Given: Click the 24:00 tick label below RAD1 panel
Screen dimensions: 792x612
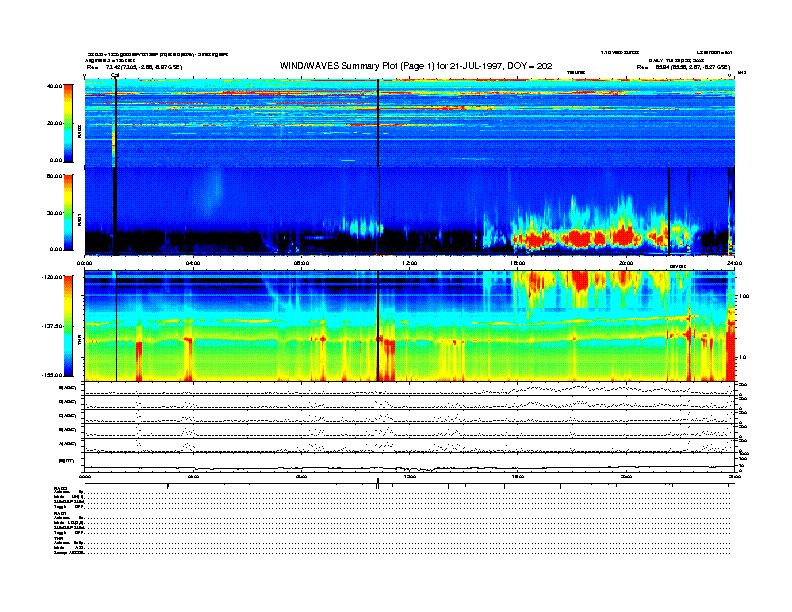Looking at the screenshot, I should click(x=734, y=263).
